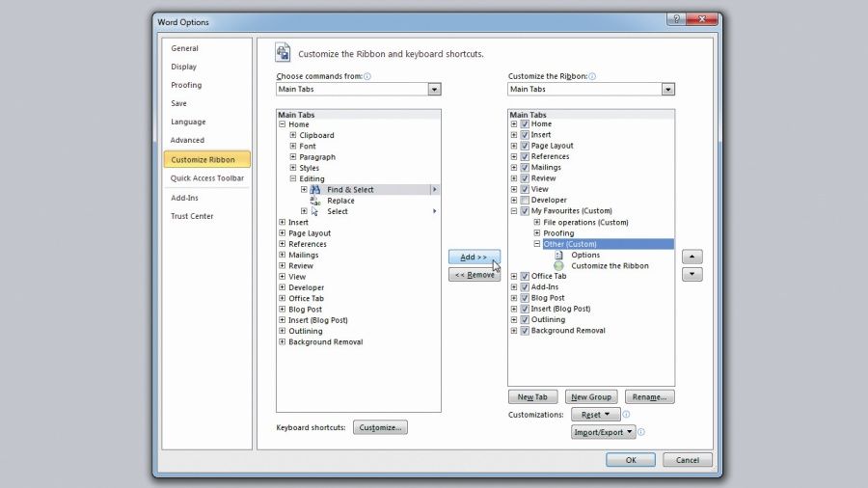The image size is (868, 488).
Task: Click the Choose commands from info icon
Action: [x=367, y=76]
